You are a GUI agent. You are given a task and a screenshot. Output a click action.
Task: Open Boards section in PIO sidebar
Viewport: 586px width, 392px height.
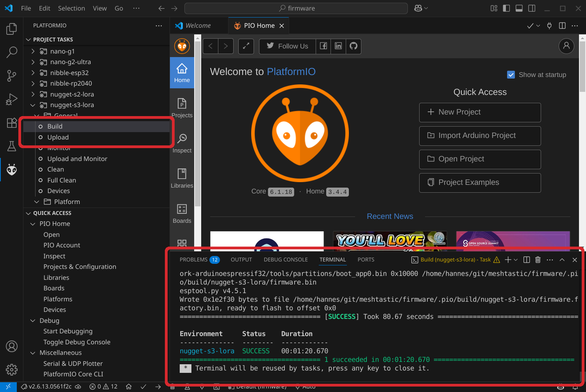(182, 213)
